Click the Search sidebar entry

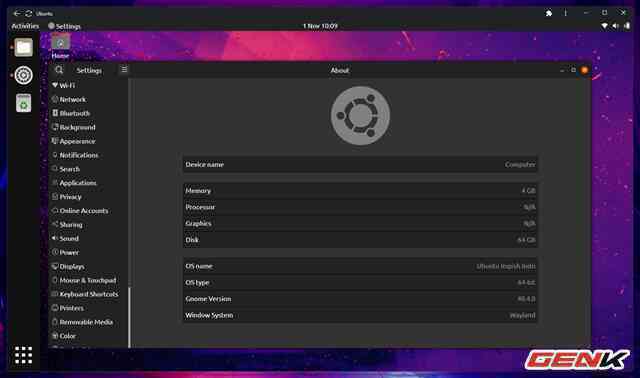point(89,169)
